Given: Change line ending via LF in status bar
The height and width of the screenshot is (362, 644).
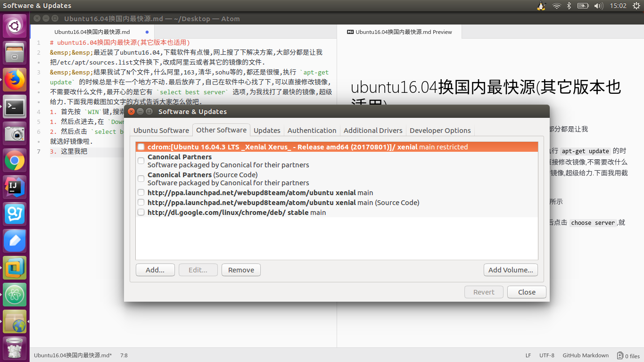Looking at the screenshot, I should [x=528, y=355].
